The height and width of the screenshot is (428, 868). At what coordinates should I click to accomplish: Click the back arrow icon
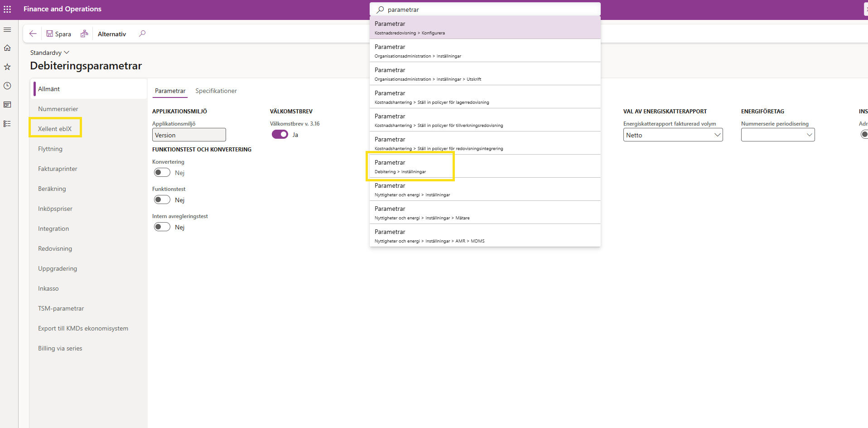point(33,34)
